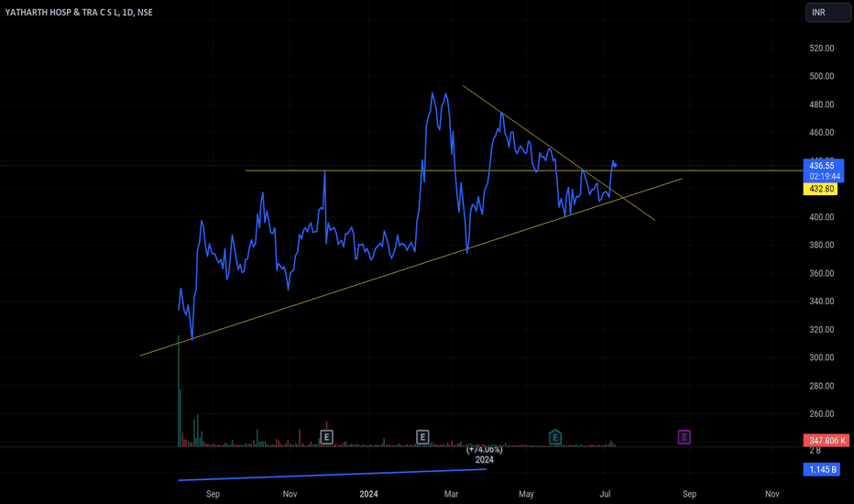
Task: Click the 360.00 price axis label
Action: pyautogui.click(x=821, y=273)
